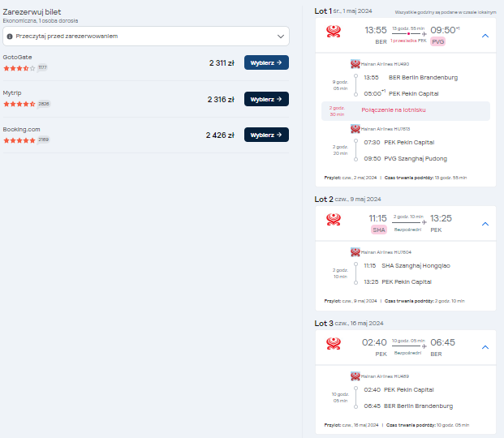This screenshot has height=438, width=504.
Task: Click the 'PVG Szanghaj Pudong' arrival row
Action: coord(405,159)
